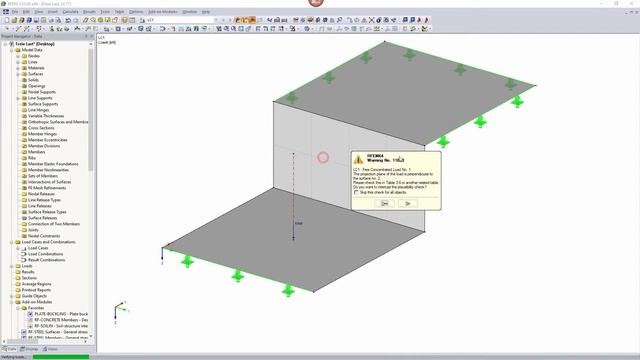
Task: Collapse Load Cases and Combinations node
Action: pos(12,242)
